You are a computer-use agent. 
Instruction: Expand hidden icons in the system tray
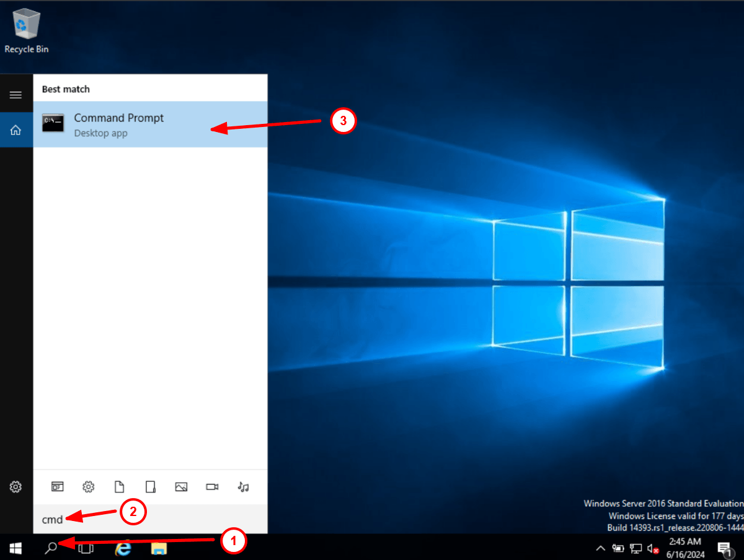point(600,548)
